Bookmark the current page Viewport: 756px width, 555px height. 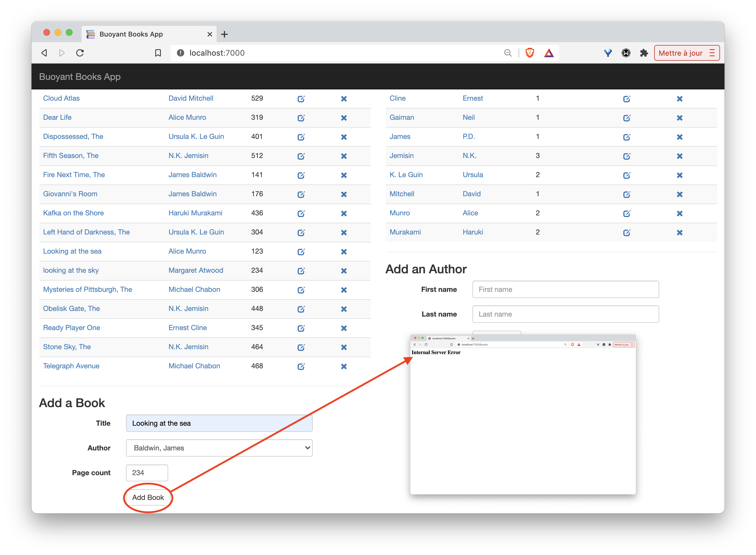pos(157,53)
